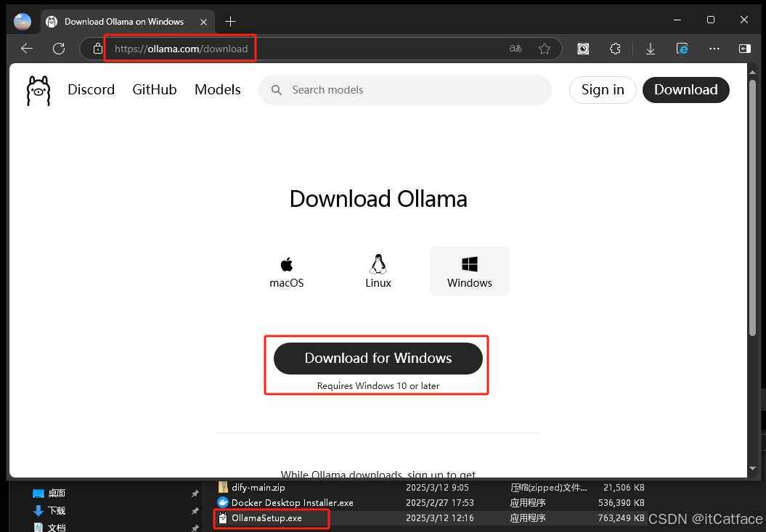Click the site lock icon in the address bar

coord(98,49)
